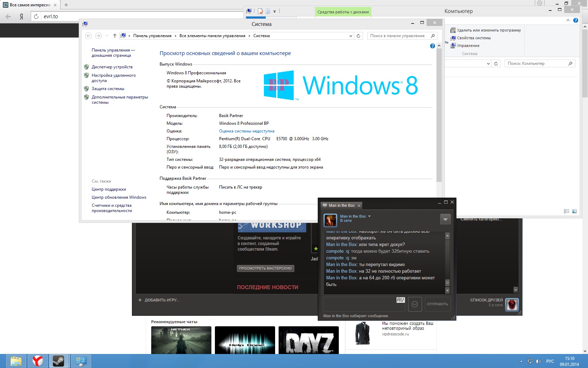The image size is (588, 368).
Task: Click ДОБАВИТЬ ИГРУ in Steam window
Action: pyautogui.click(x=159, y=300)
